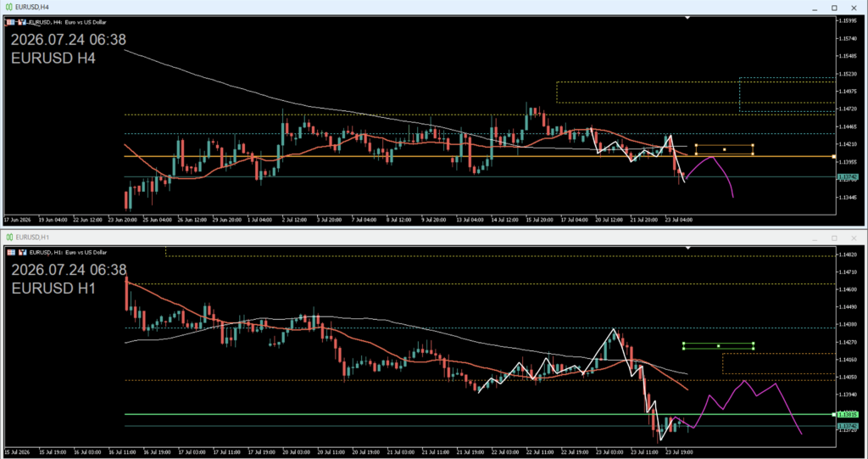Viewport: 868px width, 459px height.
Task: Click the EURUSD,H1 title bar text
Action: coord(32,238)
